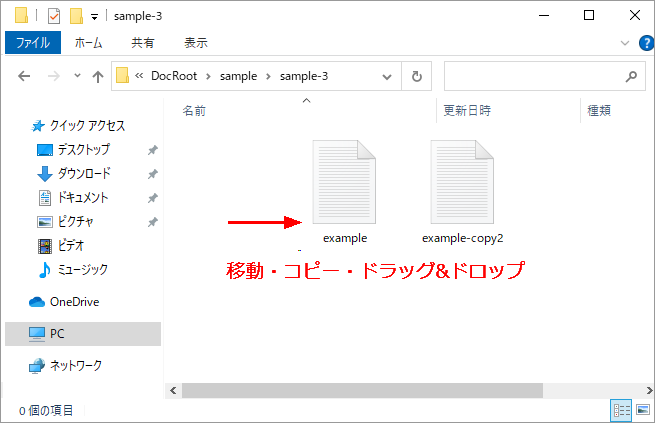
Task: Expand the ribbon with chevron arrow
Action: point(625,43)
